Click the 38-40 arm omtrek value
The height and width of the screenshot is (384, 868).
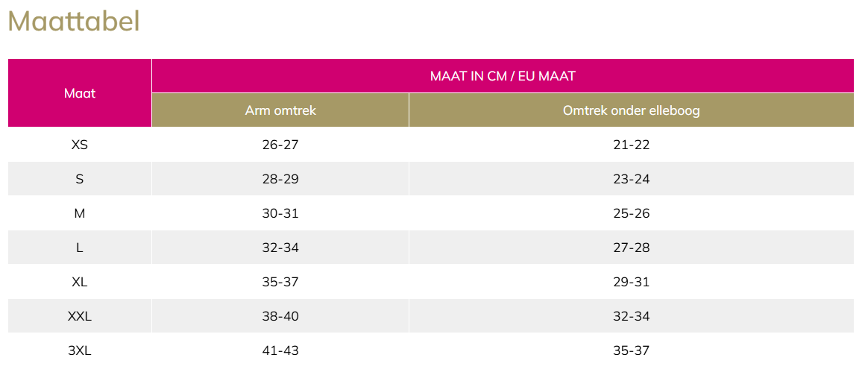[x=280, y=316]
